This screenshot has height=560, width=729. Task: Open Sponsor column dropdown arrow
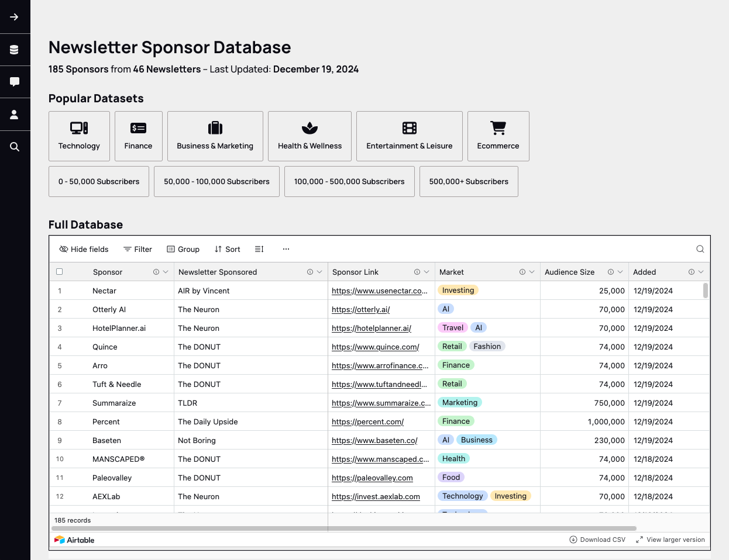[166, 272]
